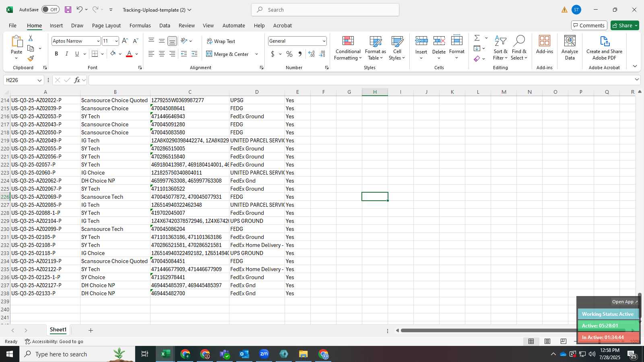Switch to the Acrobat tab
This screenshot has width=644, height=362.
[x=283, y=25]
